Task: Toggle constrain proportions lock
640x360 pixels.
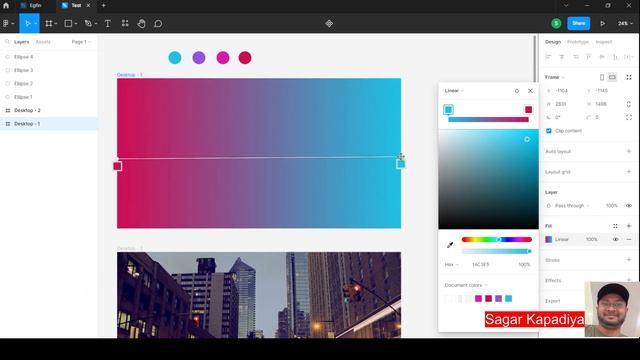Action: pos(629,104)
